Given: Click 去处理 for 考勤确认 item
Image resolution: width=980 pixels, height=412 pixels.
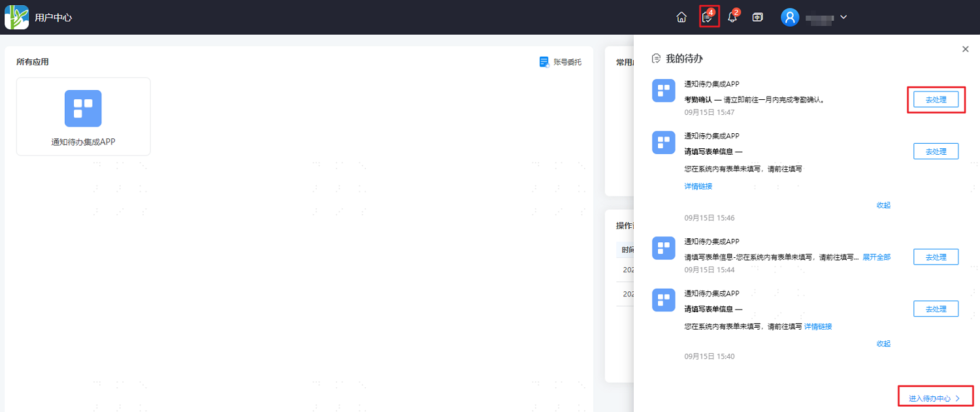Looking at the screenshot, I should point(936,99).
